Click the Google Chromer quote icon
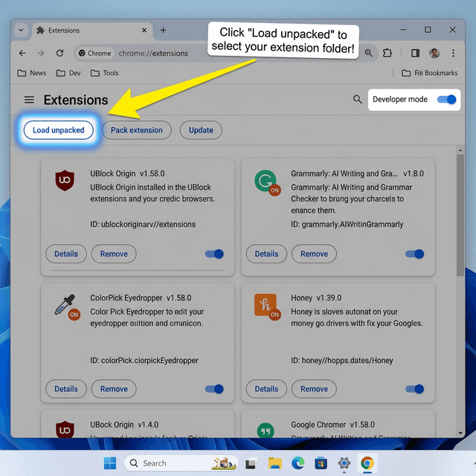 [x=266, y=431]
